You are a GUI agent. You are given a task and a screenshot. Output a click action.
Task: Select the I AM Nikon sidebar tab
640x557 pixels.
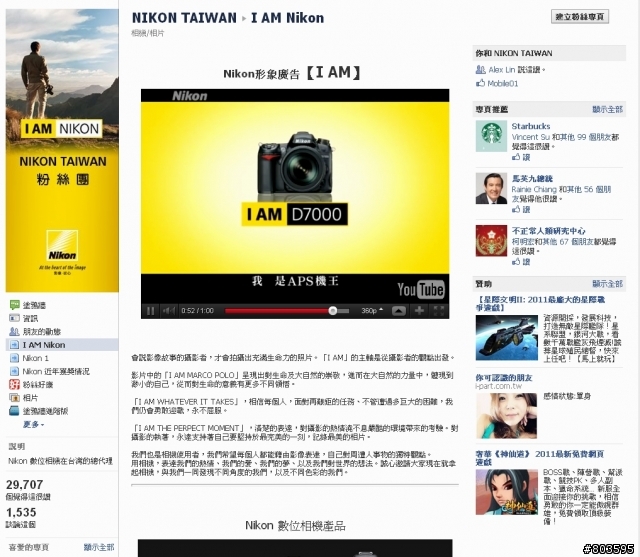coord(62,345)
